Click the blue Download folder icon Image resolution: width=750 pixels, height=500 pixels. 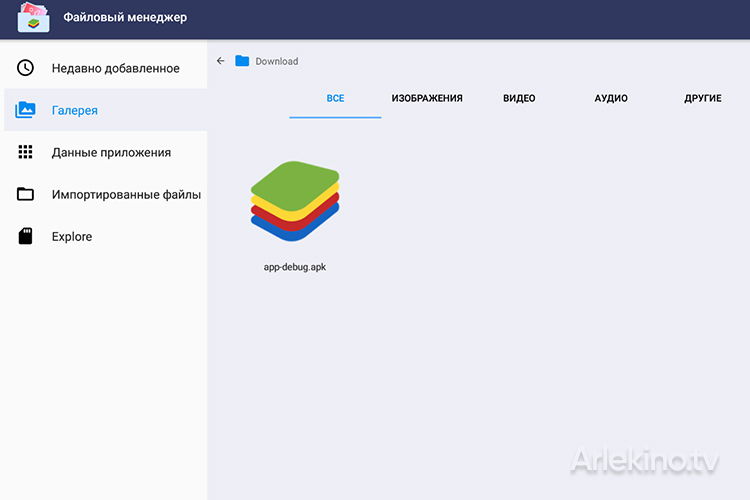(242, 61)
